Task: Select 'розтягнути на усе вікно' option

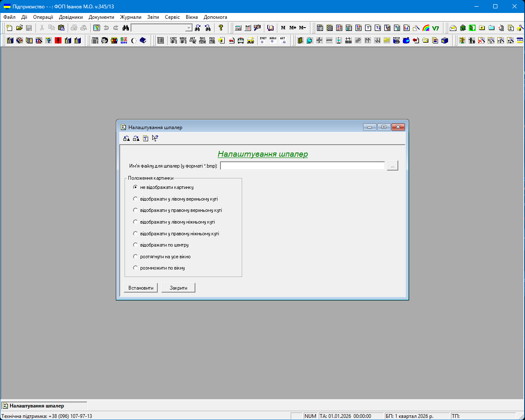Action: click(x=135, y=257)
